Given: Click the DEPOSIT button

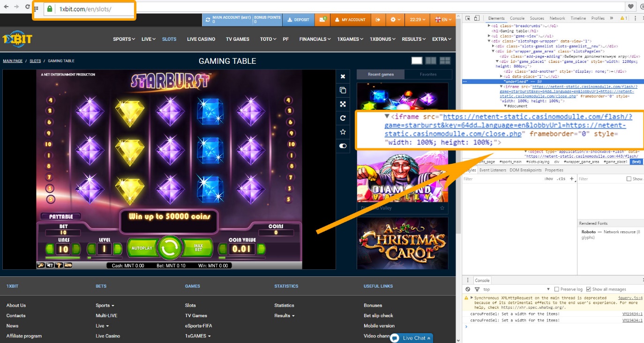Looking at the screenshot, I should click(x=299, y=20).
